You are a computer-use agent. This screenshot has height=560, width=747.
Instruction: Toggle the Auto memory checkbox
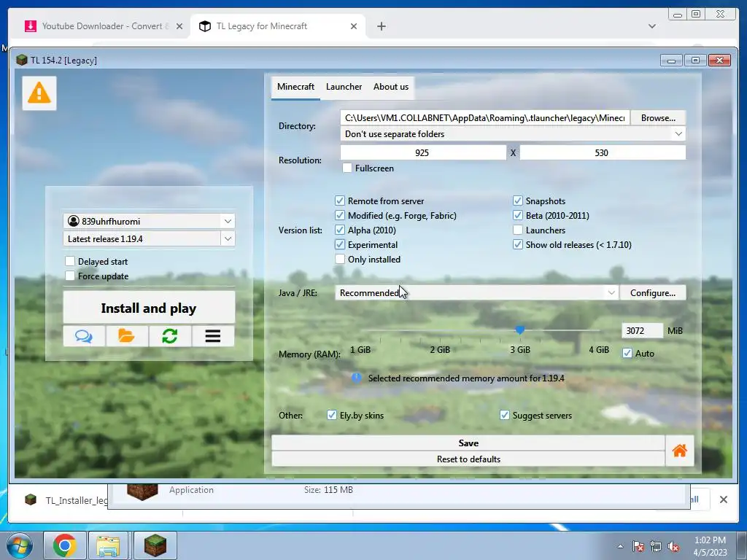click(x=627, y=354)
